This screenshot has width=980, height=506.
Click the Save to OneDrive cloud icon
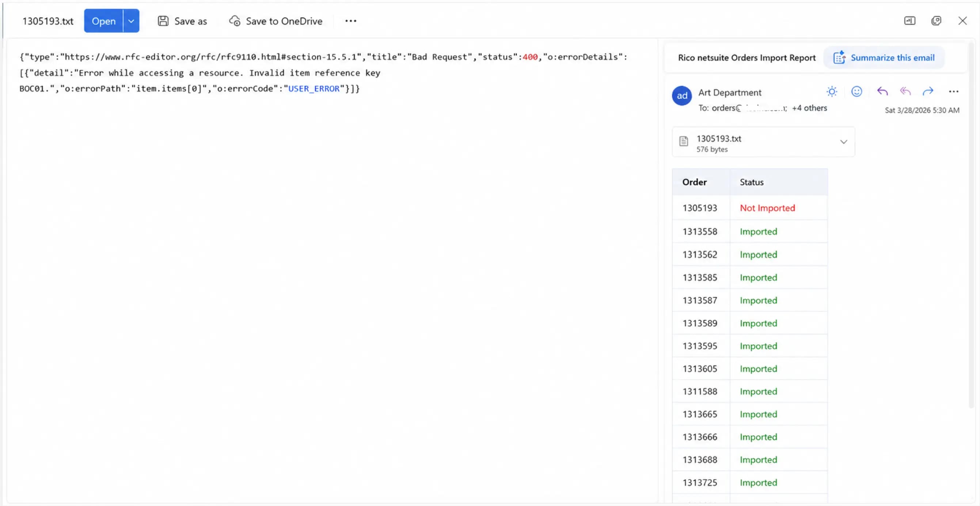point(235,21)
